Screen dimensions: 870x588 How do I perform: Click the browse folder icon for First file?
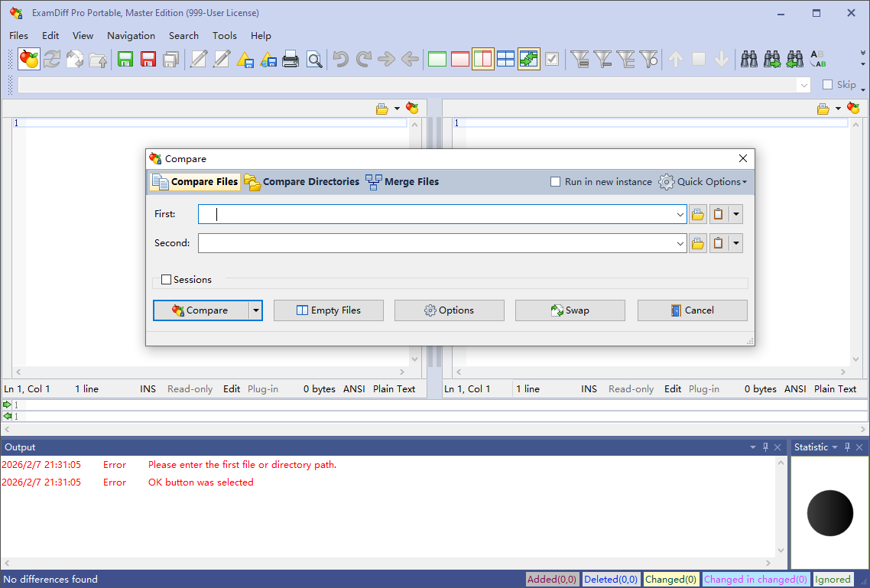click(x=697, y=214)
